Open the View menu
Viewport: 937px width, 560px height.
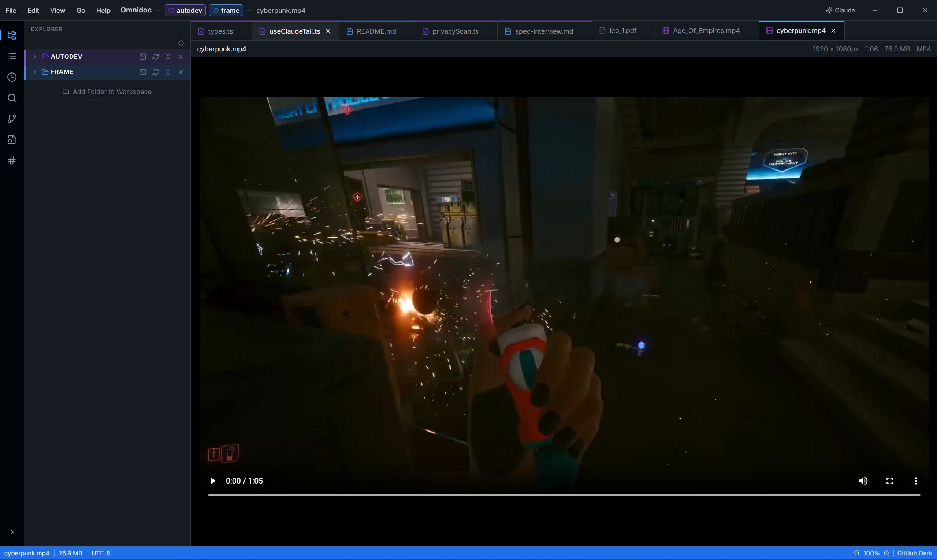pyautogui.click(x=57, y=10)
